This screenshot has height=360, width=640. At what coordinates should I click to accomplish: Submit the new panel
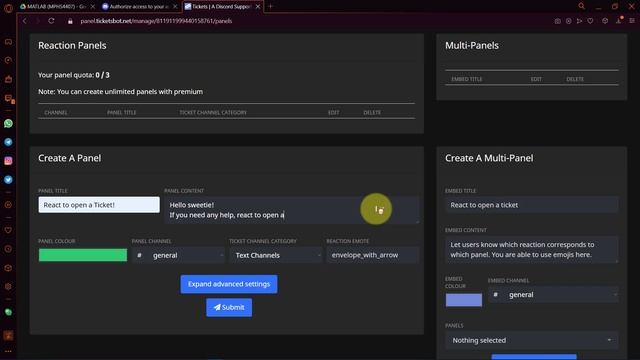[229, 307]
